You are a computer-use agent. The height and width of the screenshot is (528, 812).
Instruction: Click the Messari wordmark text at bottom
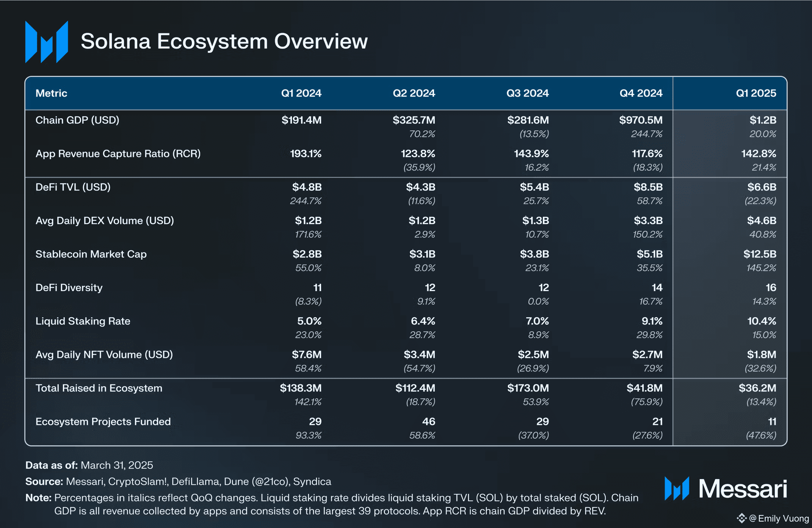click(743, 489)
